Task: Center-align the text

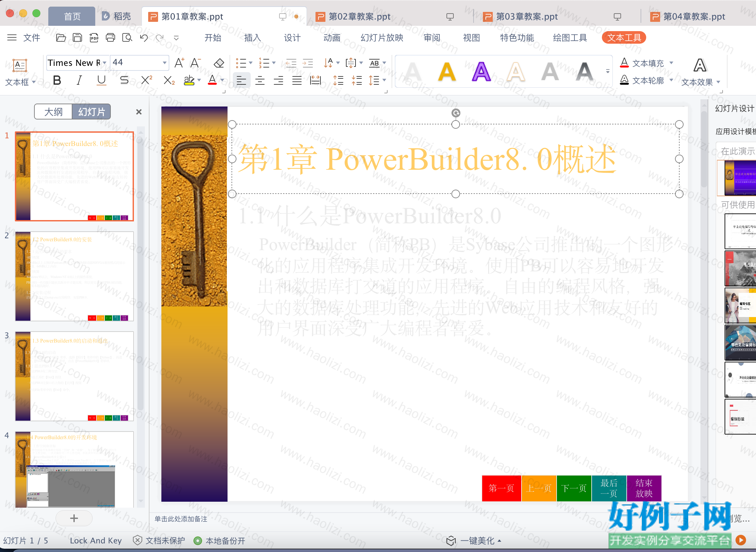Action: pos(260,80)
